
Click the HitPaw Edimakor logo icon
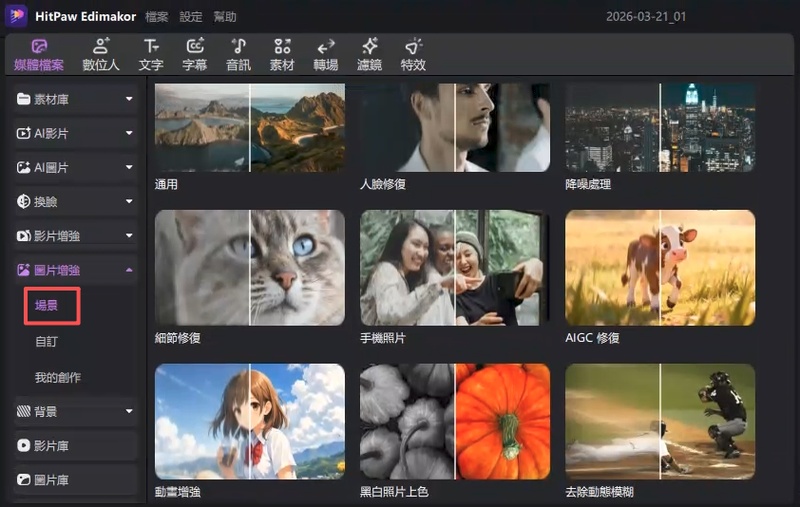(16, 16)
